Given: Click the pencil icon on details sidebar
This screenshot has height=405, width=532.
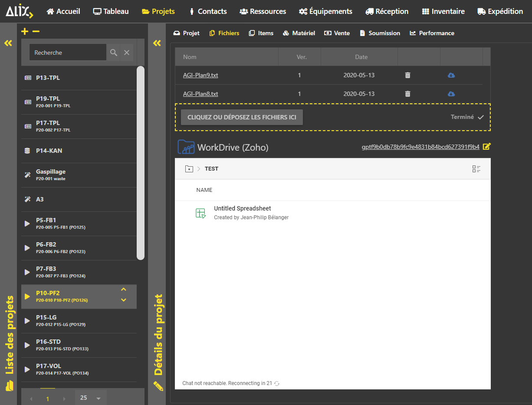Looking at the screenshot, I should click(158, 385).
